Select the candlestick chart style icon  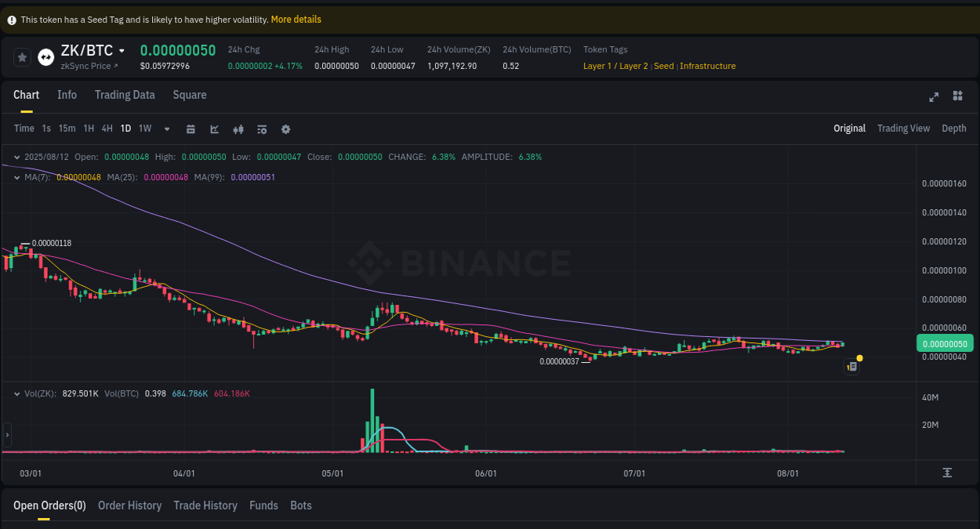coord(238,129)
